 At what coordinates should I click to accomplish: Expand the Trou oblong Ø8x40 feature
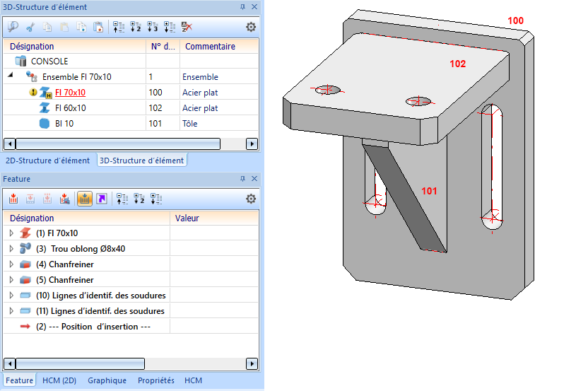(11, 248)
